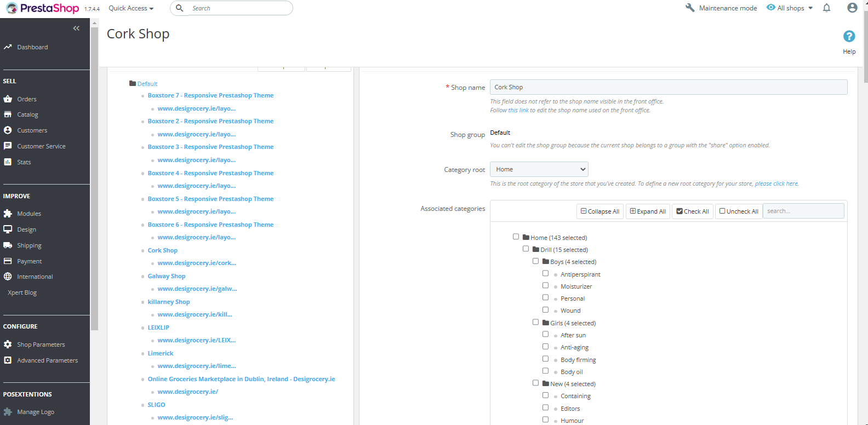Image resolution: width=868 pixels, height=425 pixels.
Task: Collapse the sidebar with double chevron icon
Action: tap(76, 28)
